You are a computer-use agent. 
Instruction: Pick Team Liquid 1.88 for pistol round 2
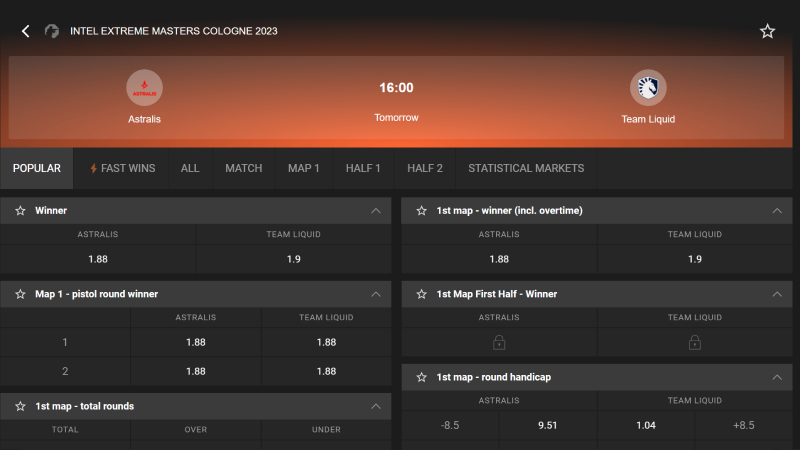click(x=327, y=371)
